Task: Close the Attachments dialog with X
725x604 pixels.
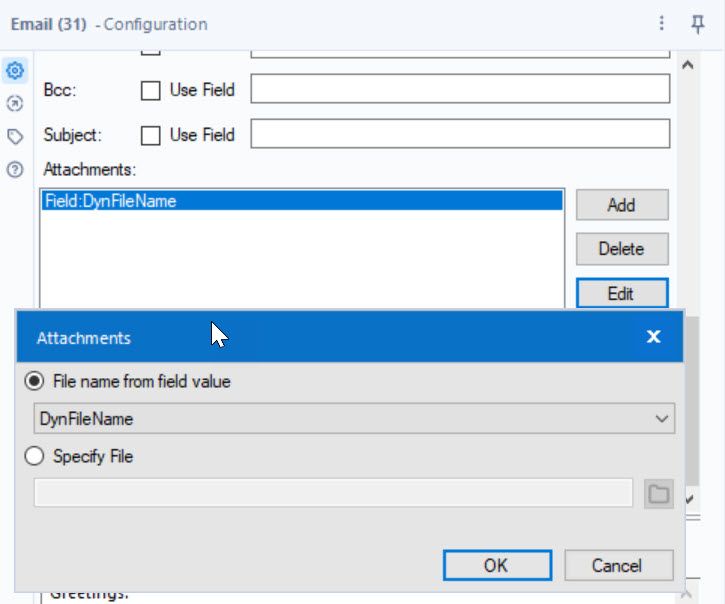Action: click(x=653, y=337)
